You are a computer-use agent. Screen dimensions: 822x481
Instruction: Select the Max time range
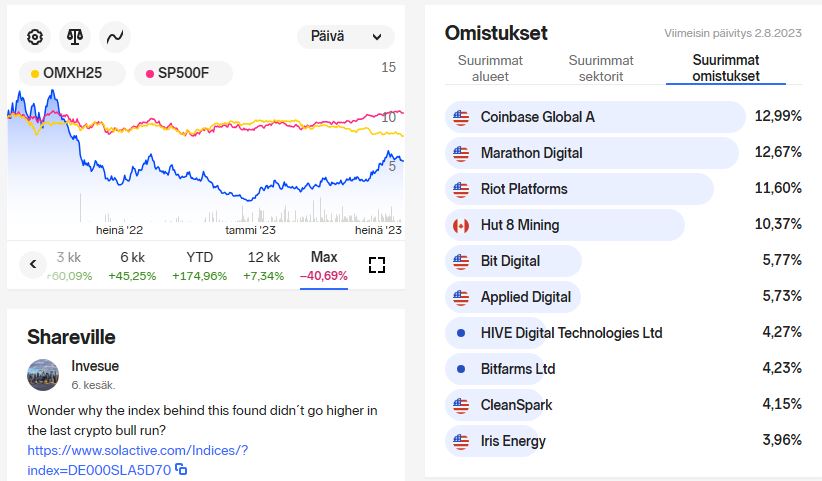pos(324,266)
